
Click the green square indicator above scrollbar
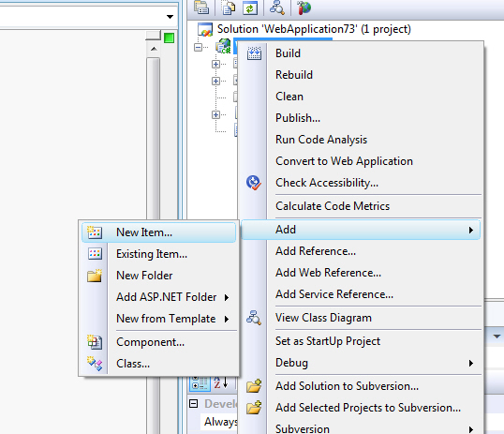tap(169, 37)
